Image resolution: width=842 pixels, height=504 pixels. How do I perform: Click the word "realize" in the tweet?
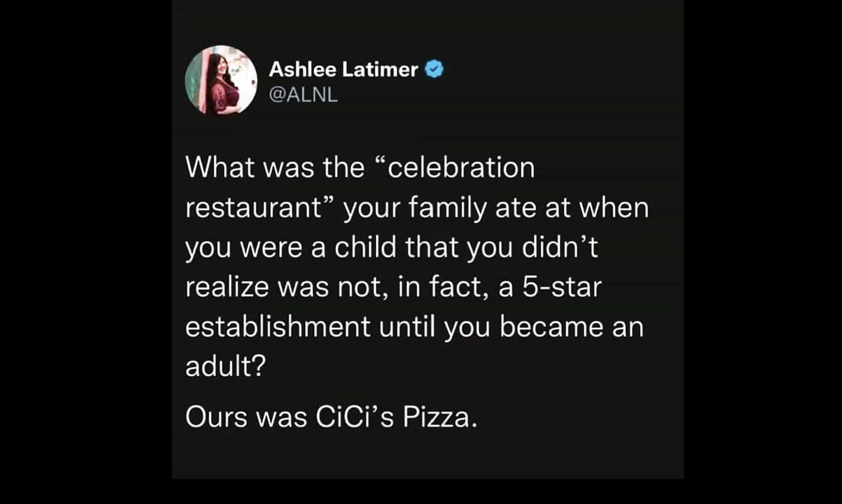click(227, 287)
